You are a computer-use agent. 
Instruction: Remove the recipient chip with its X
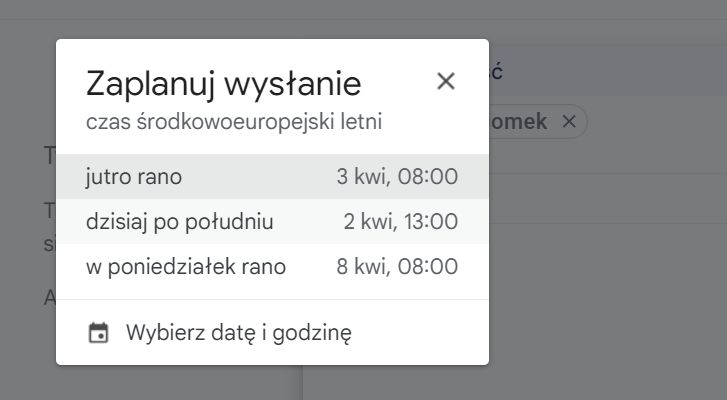[x=569, y=121]
